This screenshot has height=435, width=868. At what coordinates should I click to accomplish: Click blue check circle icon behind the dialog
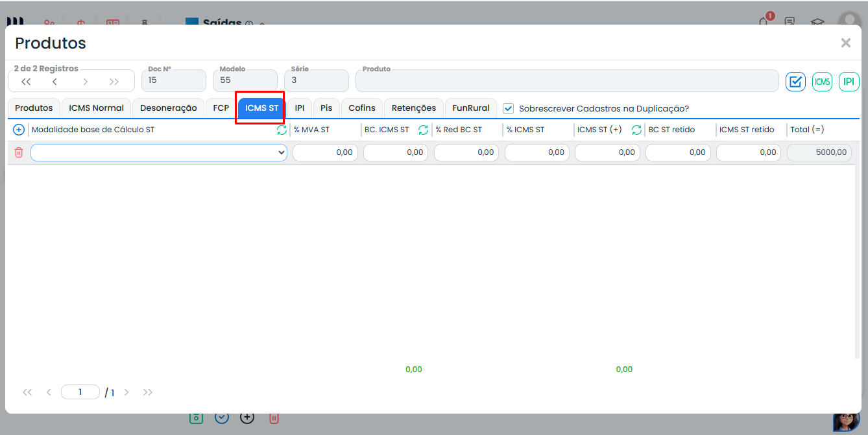point(222,417)
